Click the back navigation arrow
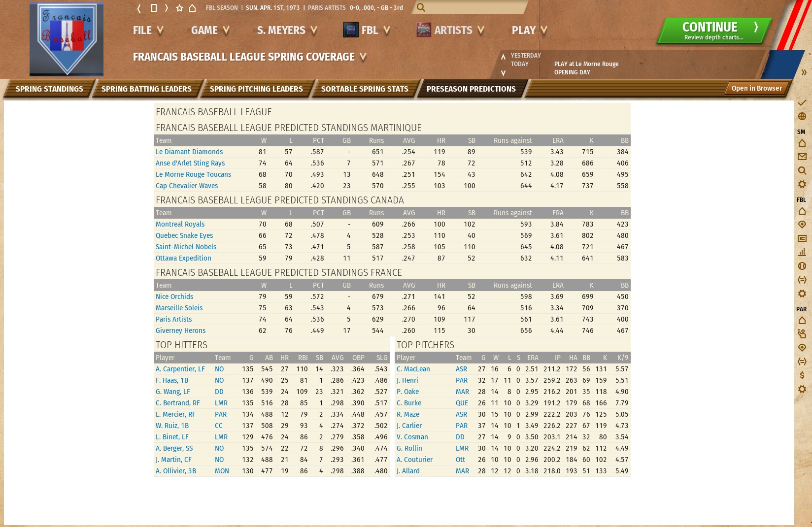The height and width of the screenshot is (527, 812). [139, 8]
